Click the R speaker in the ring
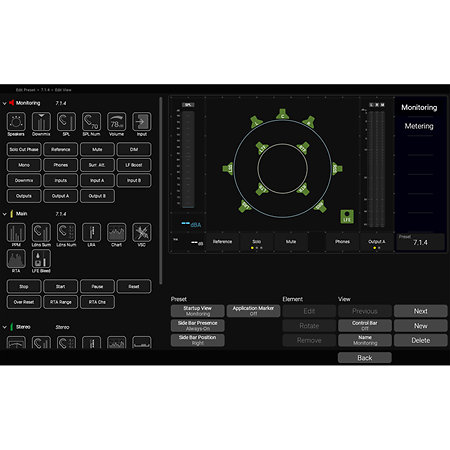 (309, 122)
